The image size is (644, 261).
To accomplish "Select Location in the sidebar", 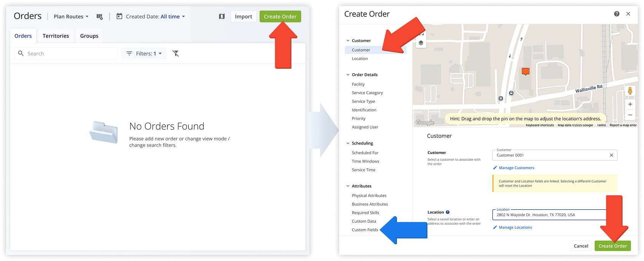I will 360,59.
